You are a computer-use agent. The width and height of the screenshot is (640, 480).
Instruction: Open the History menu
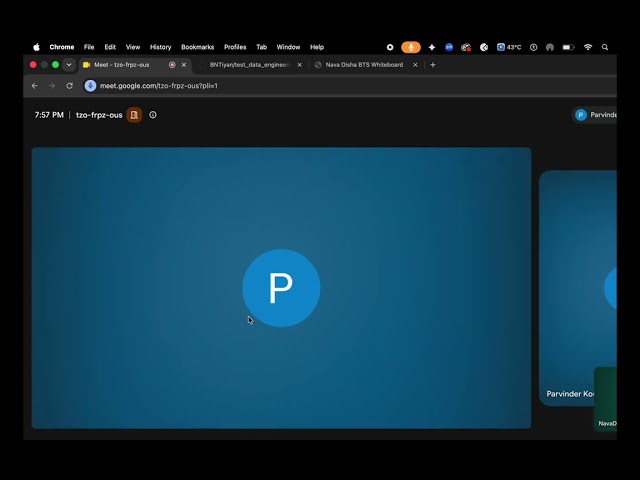(x=160, y=47)
